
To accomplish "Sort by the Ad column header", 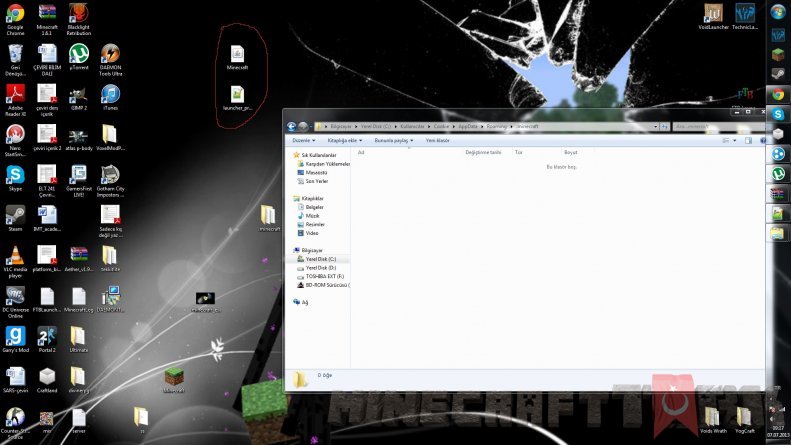I will pos(361,152).
